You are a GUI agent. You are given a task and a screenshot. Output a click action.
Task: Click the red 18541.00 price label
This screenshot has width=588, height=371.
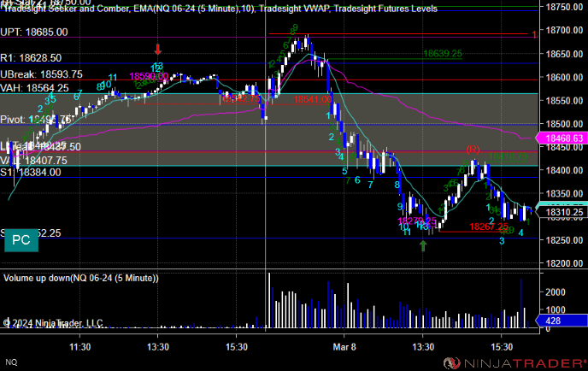(313, 99)
